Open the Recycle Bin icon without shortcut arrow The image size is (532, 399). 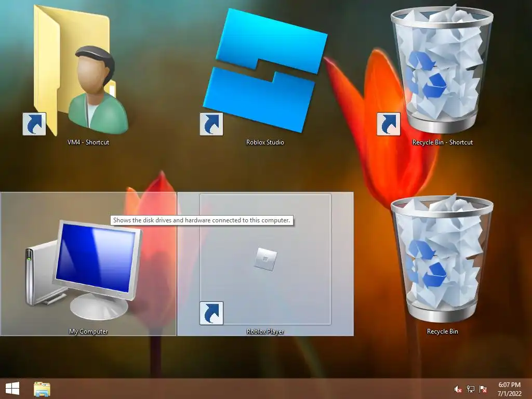(x=442, y=259)
